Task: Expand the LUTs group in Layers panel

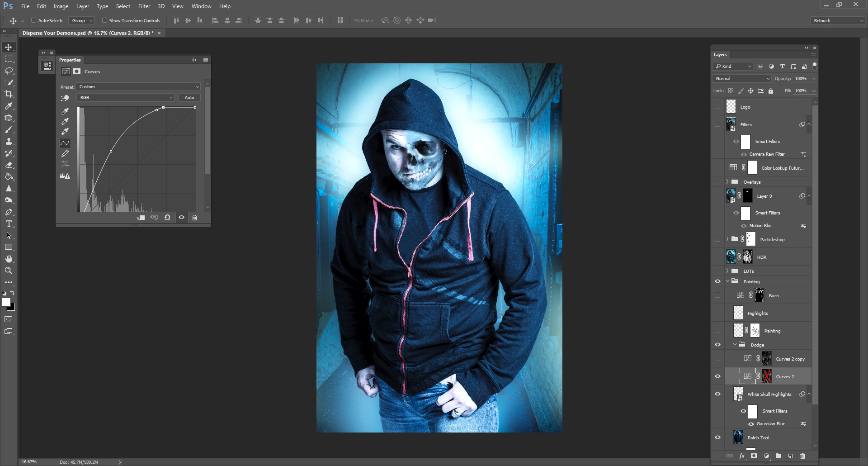Action: click(x=728, y=271)
